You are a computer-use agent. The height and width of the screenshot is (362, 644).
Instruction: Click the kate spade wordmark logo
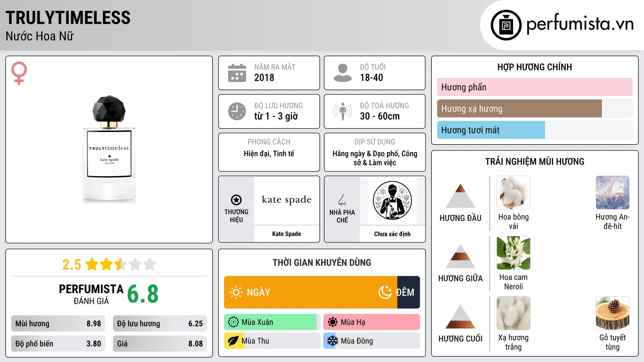[x=287, y=200]
